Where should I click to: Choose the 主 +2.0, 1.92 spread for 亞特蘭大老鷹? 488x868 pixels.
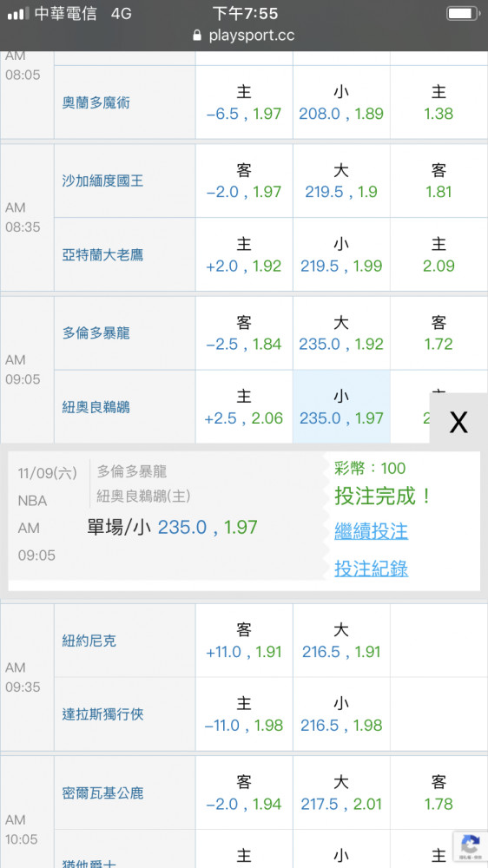pyautogui.click(x=244, y=254)
